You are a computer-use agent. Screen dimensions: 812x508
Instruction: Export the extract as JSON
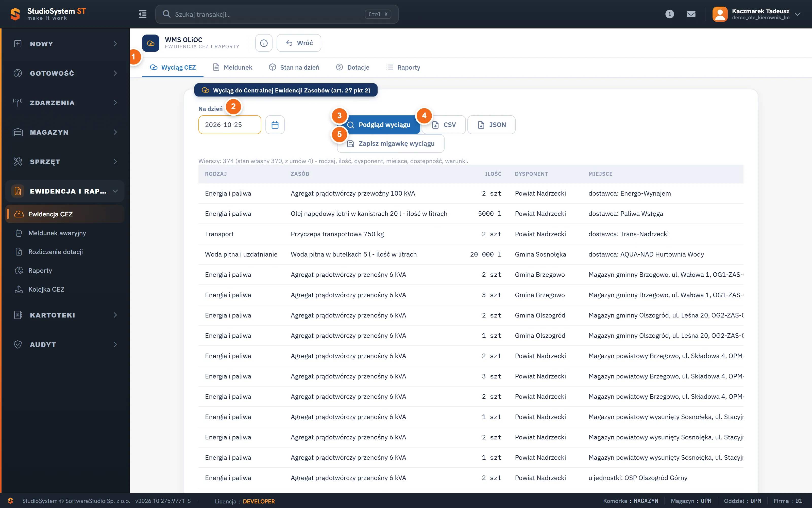coord(491,125)
